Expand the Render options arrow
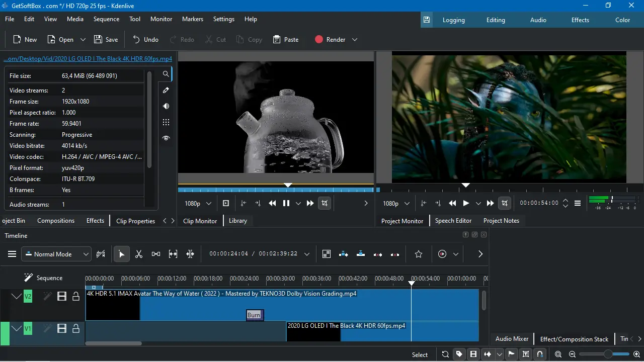 point(355,39)
